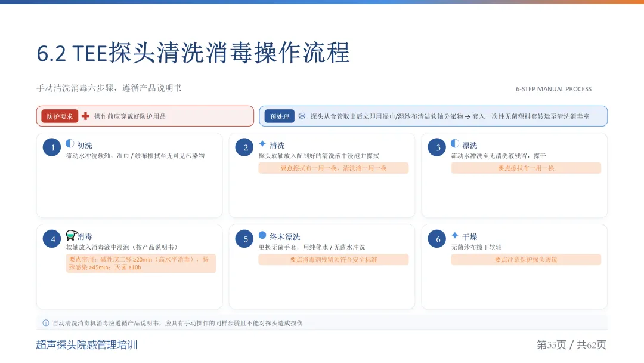Viewport: 644px width, 363px height.
Task: Click the disinfection icon next to 消毒
Action: 72,235
